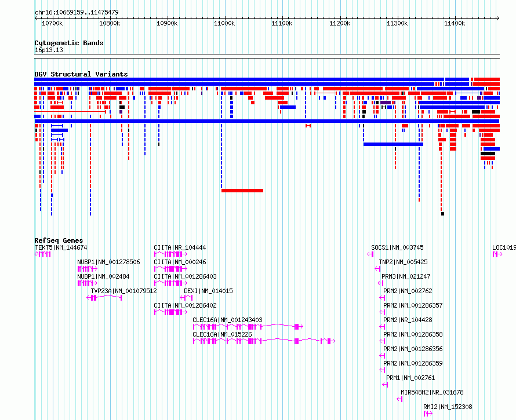
Task: Click the 10800k ruler tick label
Action: 110,23
